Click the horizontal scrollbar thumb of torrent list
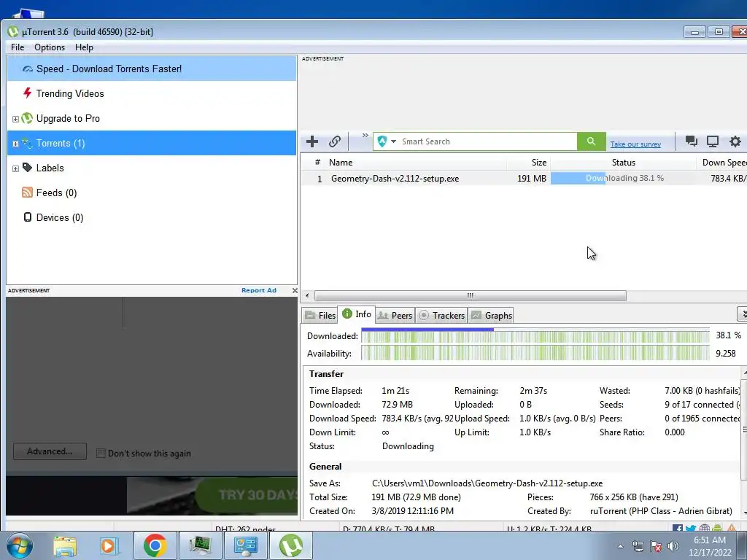Image resolution: width=747 pixels, height=560 pixels. [x=471, y=295]
